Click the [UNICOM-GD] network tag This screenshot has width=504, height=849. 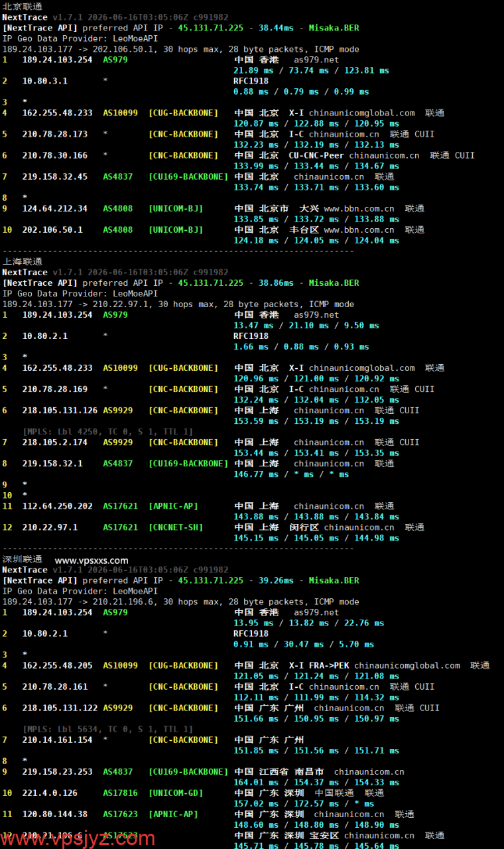(176, 793)
